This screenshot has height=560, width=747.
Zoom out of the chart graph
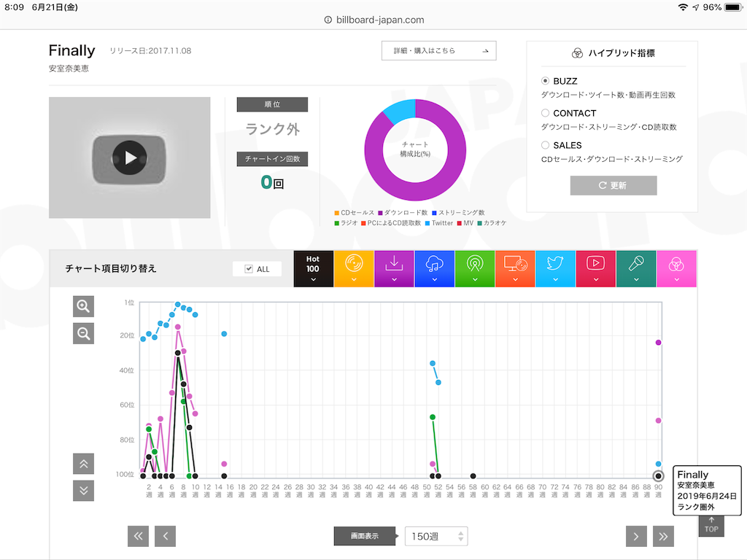point(83,333)
